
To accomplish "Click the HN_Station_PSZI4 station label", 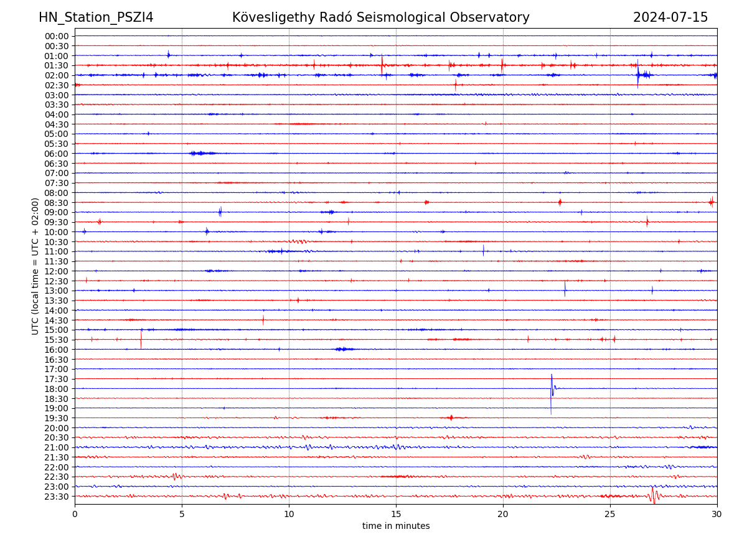I will tap(96, 17).
